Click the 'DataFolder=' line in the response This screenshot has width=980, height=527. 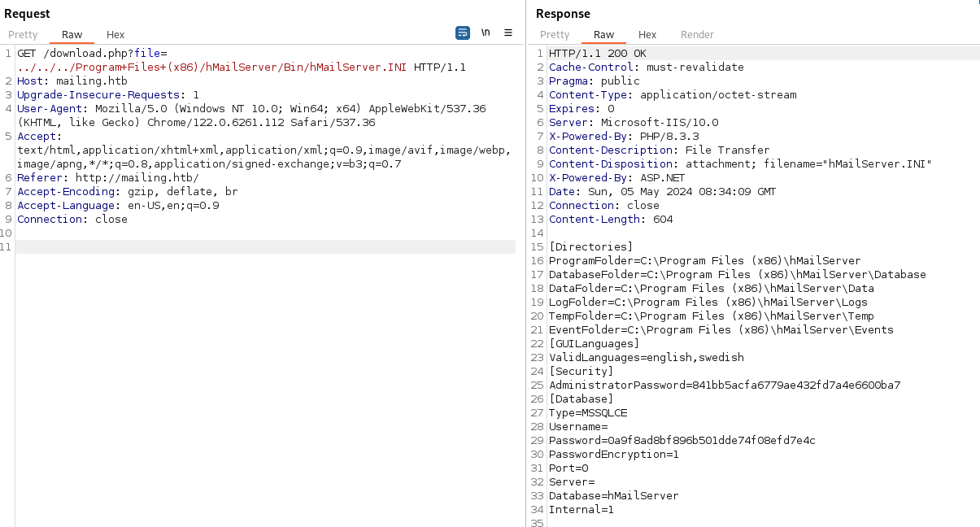[712, 288]
